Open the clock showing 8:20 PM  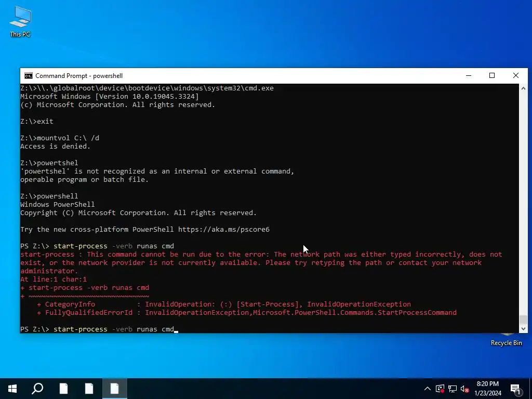[x=487, y=389]
